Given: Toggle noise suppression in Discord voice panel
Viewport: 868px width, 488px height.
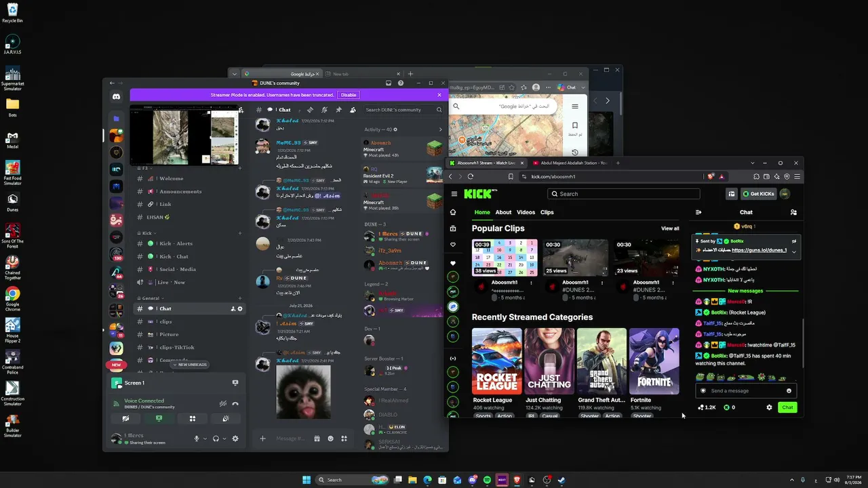Looking at the screenshot, I should pos(222,403).
